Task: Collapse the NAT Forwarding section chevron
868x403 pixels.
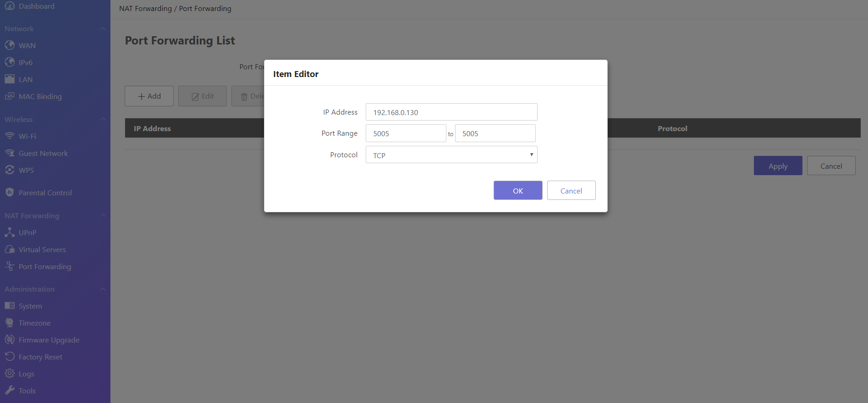Action: click(103, 215)
